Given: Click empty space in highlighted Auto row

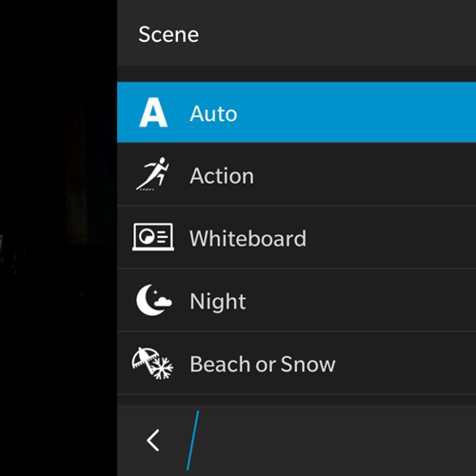Looking at the screenshot, I should [365, 112].
